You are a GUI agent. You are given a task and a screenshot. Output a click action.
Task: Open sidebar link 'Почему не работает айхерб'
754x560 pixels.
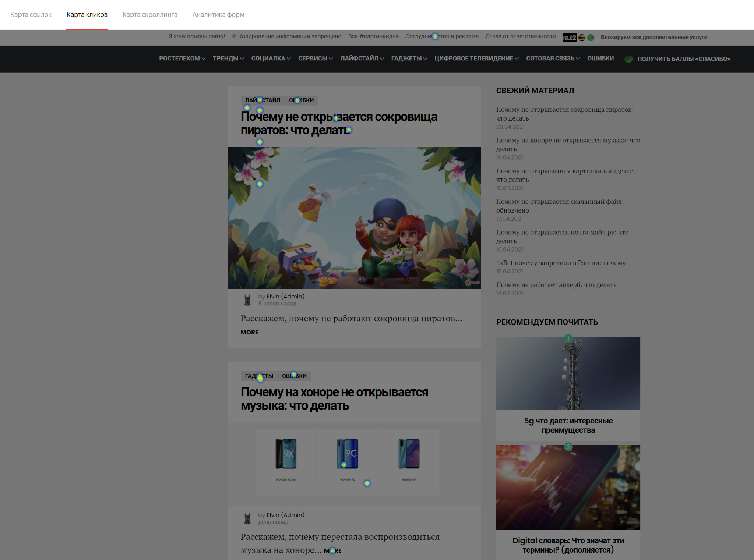click(556, 284)
